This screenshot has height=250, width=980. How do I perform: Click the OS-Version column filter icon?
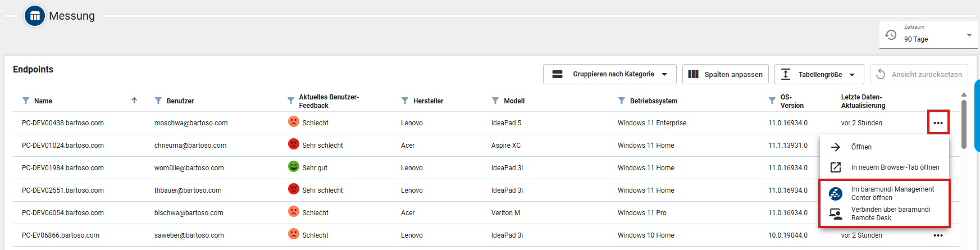[x=772, y=101]
